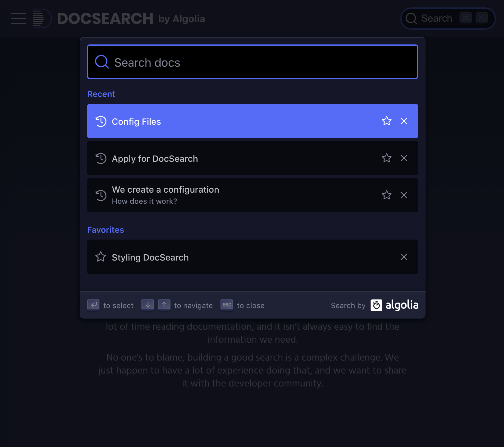504x447 pixels.
Task: Open the Apply for DocSearch result
Action: 253,158
